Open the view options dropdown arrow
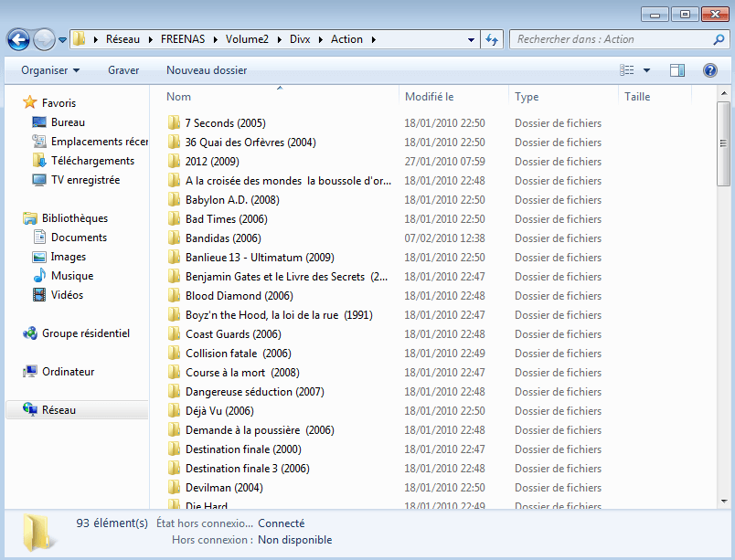 647,70
